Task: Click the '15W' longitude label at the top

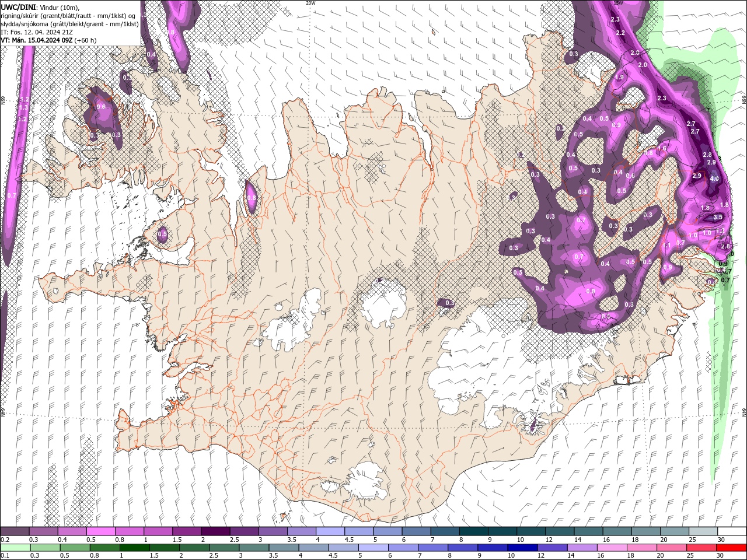Action: click(x=619, y=2)
